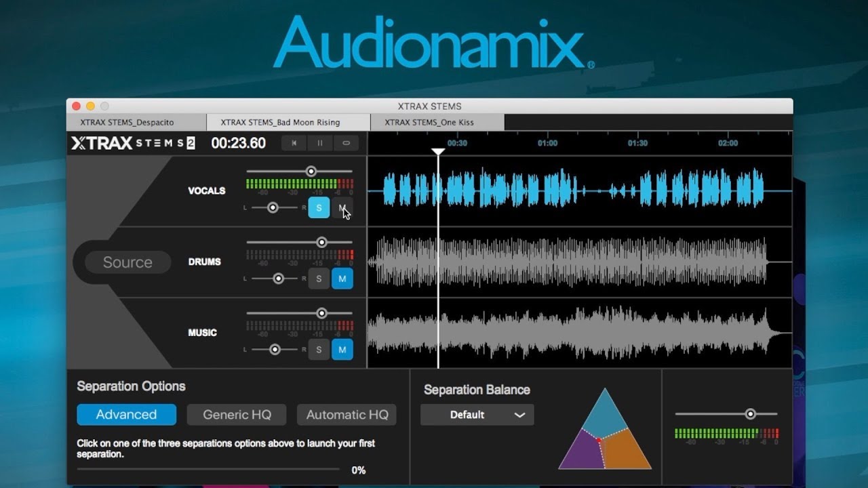Click the 0% progress value
Screen dimensions: 868x488
coord(359,470)
